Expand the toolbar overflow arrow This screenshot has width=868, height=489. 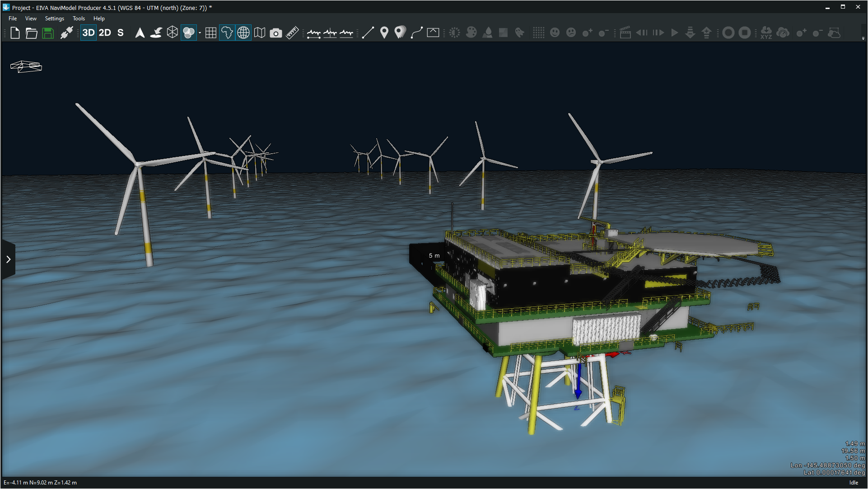tap(863, 38)
